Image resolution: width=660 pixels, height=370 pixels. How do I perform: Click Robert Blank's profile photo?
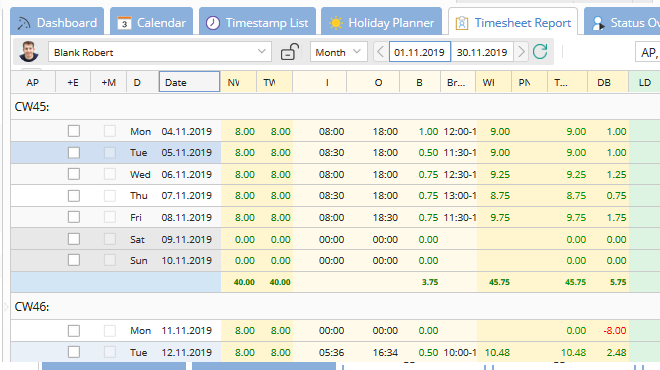point(29,52)
